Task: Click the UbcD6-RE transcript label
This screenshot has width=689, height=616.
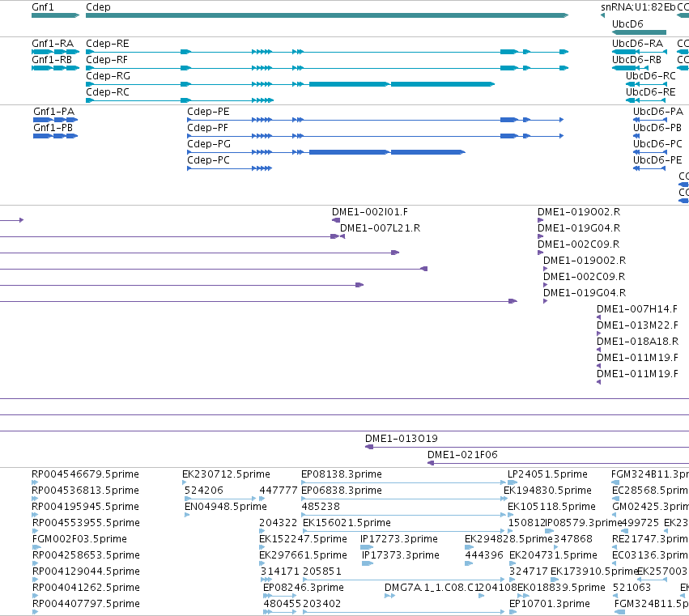Action: [651, 91]
